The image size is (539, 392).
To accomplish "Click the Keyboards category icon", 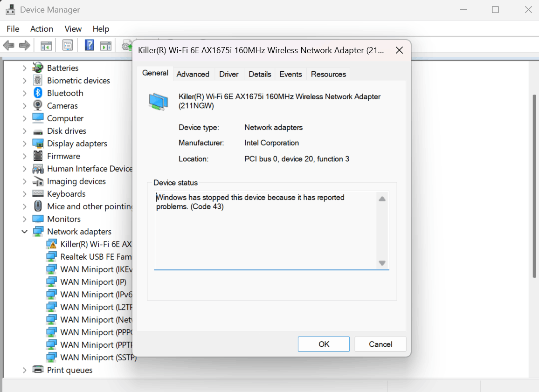I will tap(38, 194).
